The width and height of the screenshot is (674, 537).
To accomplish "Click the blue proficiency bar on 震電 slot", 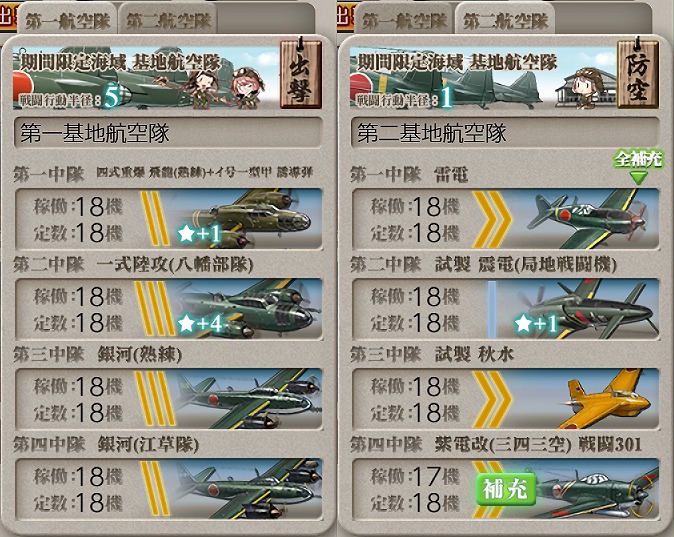I will (492, 309).
